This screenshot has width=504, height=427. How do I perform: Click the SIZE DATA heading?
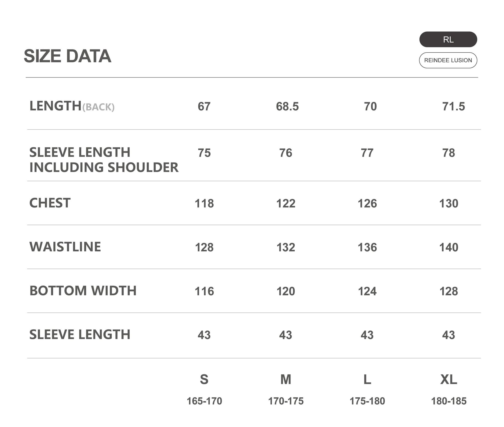[x=68, y=56]
